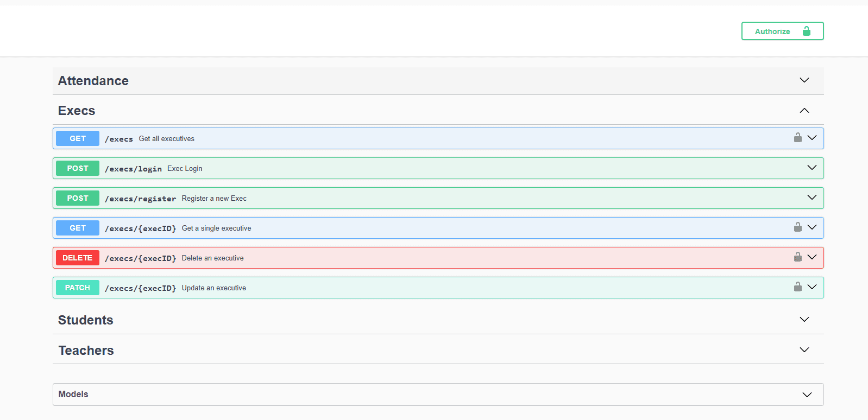
Task: Click the lock icon on the DELETE executive row
Action: pos(797,257)
